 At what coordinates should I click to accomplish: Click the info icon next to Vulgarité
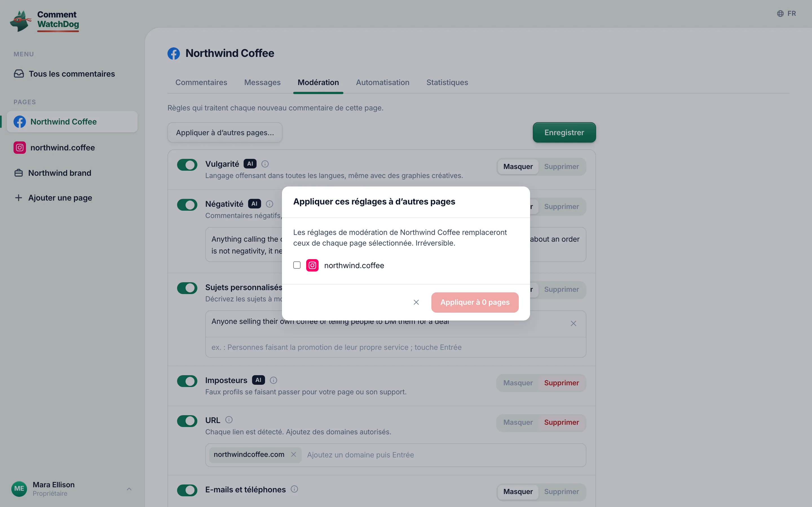pyautogui.click(x=265, y=164)
